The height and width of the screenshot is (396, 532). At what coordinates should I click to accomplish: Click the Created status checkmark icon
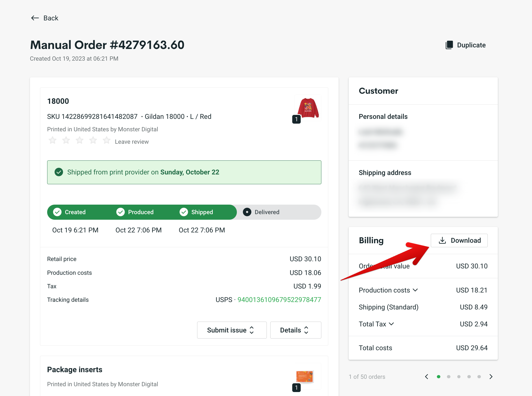pyautogui.click(x=57, y=212)
